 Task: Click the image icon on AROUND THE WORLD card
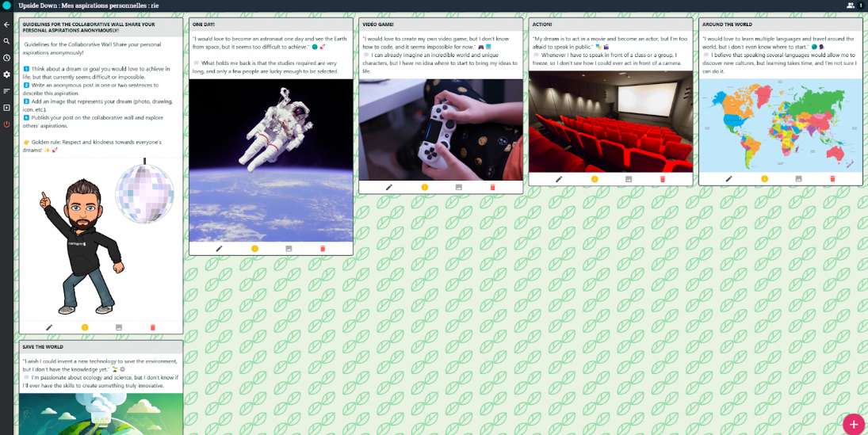[798, 179]
